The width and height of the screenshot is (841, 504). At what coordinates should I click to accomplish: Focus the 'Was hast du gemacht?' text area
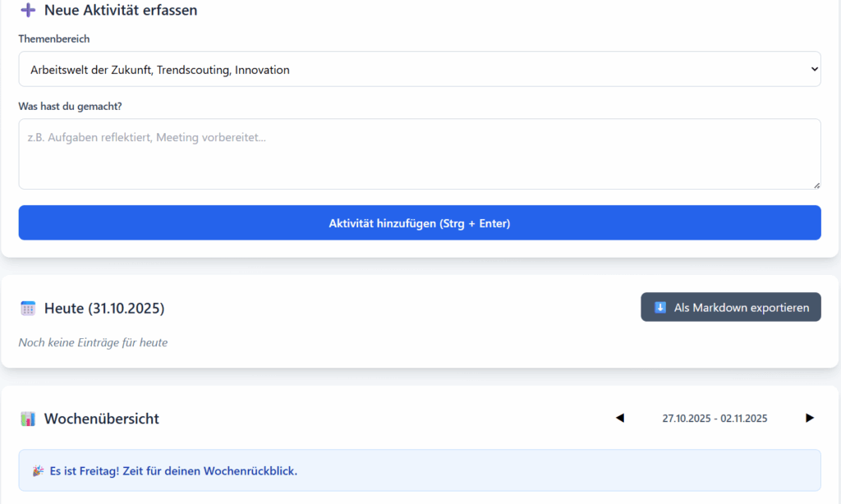pos(419,154)
